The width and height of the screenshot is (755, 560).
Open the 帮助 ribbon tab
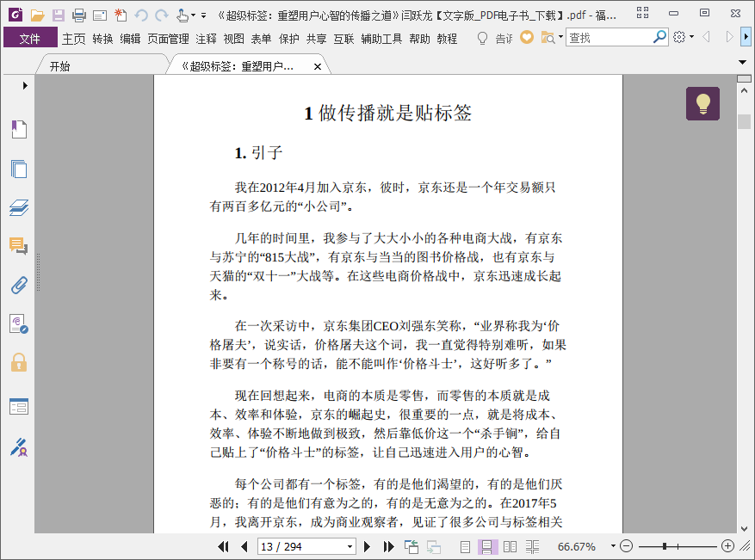click(419, 39)
